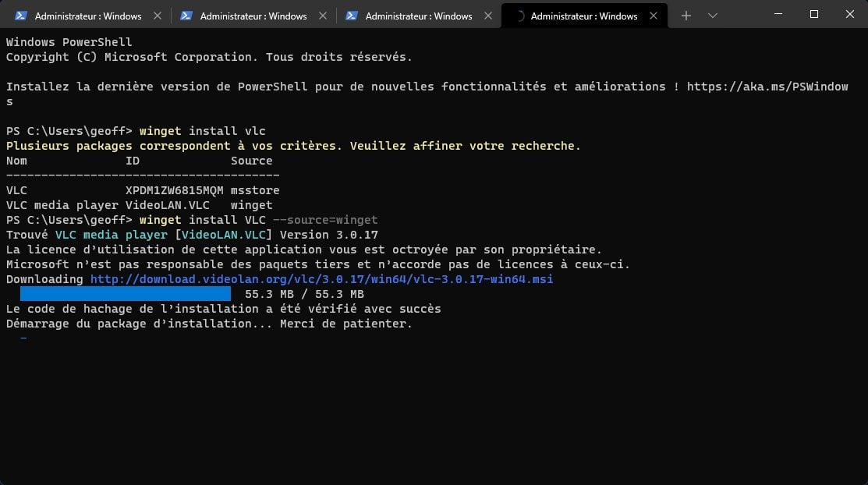The width and height of the screenshot is (868, 485).
Task: Click the "Source" column header
Action: click(251, 161)
